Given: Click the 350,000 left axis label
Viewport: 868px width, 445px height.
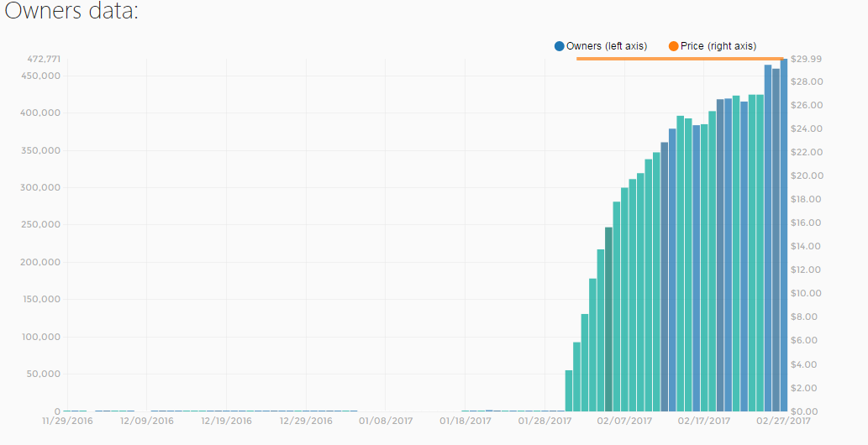Looking at the screenshot, I should click(x=40, y=150).
